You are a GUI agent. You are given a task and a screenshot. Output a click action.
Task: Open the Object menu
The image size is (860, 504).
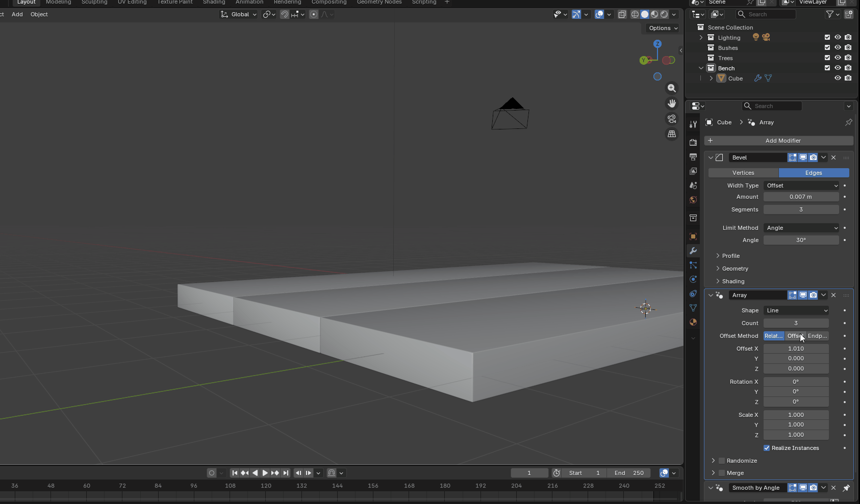pos(39,14)
